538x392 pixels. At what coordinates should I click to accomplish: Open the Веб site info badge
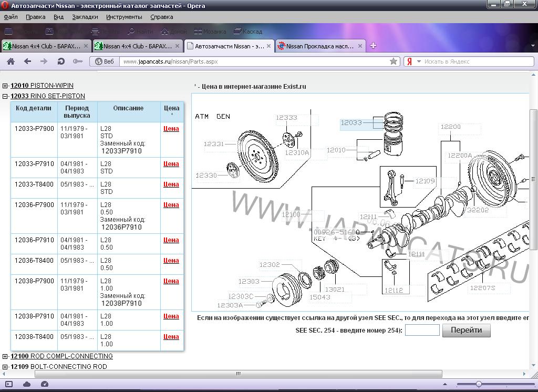105,61
